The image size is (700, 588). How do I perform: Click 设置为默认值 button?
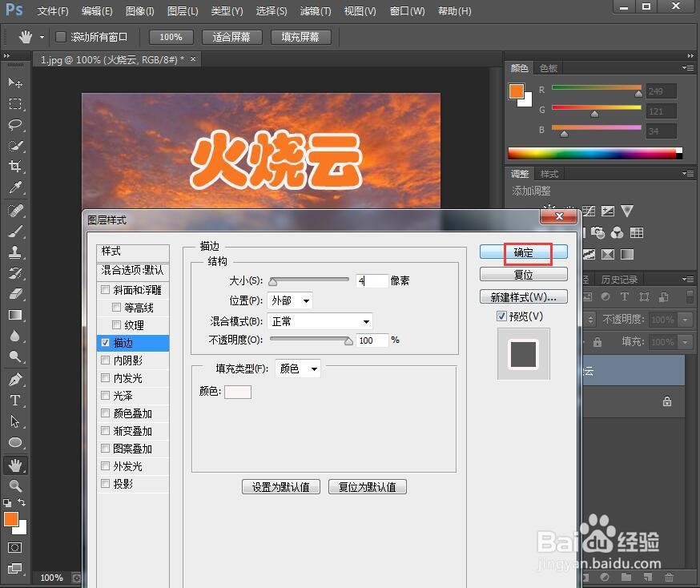click(281, 486)
